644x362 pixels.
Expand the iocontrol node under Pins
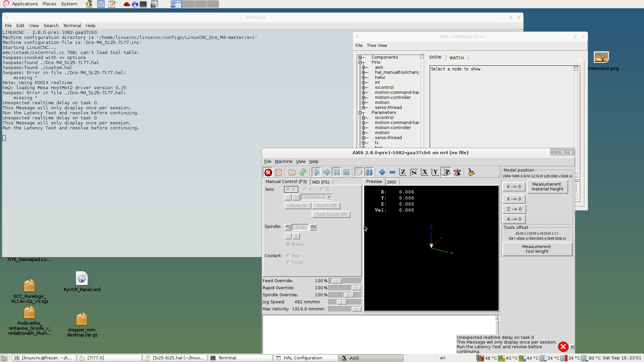coord(363,87)
